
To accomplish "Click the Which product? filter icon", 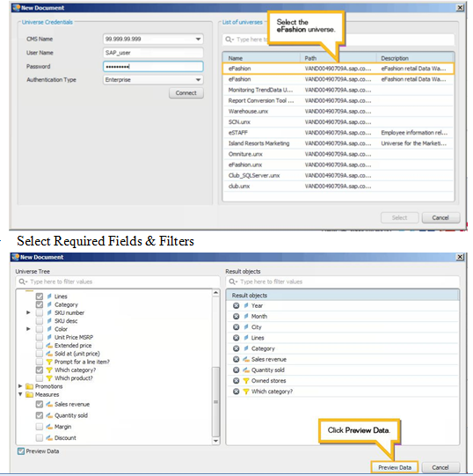I will (49, 378).
